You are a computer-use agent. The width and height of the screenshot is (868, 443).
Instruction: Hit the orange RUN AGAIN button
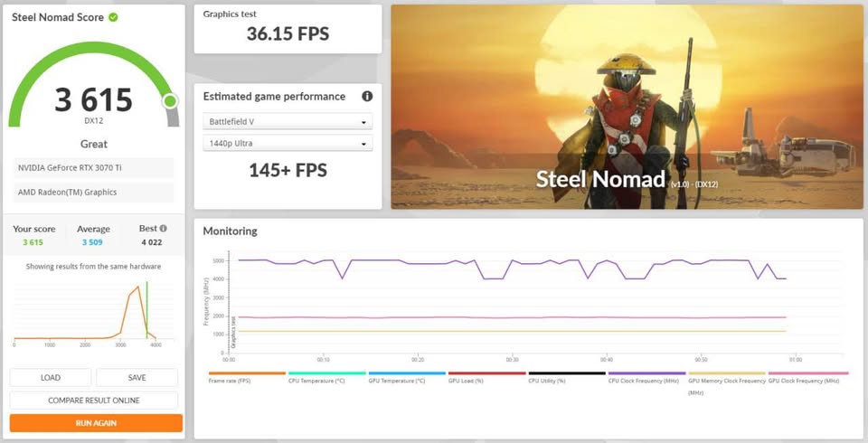[x=96, y=423]
